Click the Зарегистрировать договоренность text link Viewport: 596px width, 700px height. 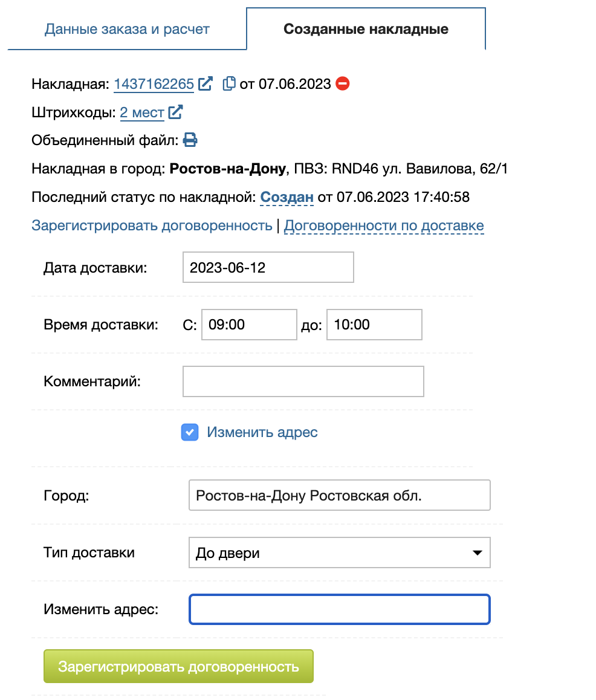point(152,226)
